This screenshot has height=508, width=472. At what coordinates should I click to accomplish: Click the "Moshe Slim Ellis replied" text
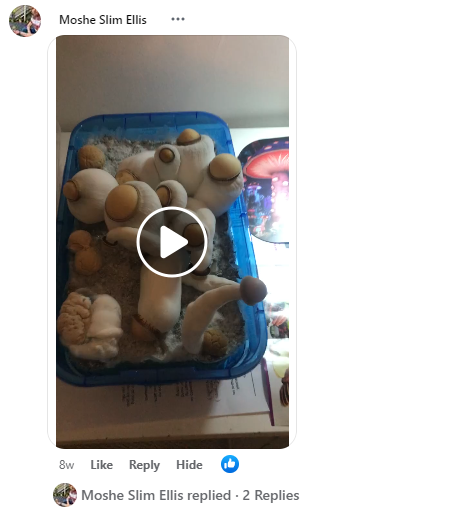(x=156, y=495)
